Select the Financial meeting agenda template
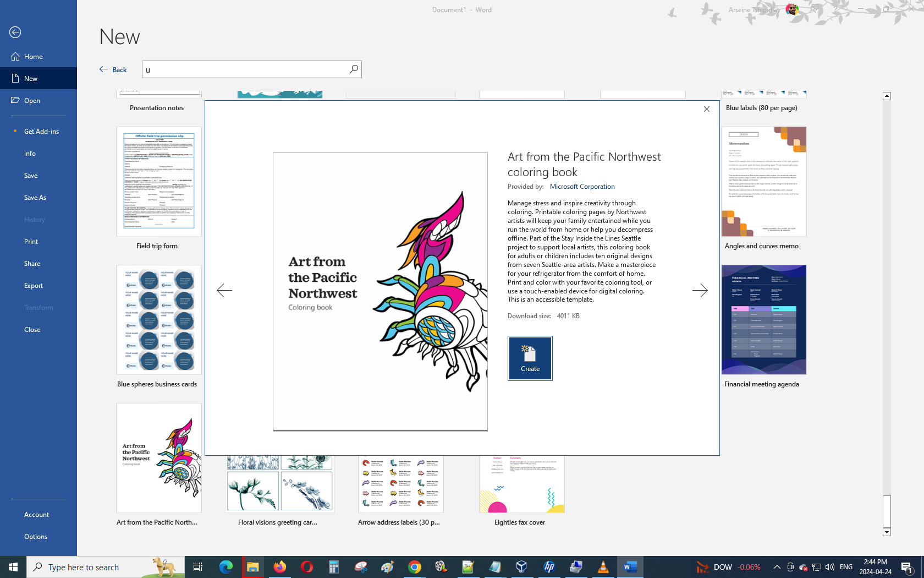This screenshot has width=924, height=578. click(x=763, y=320)
